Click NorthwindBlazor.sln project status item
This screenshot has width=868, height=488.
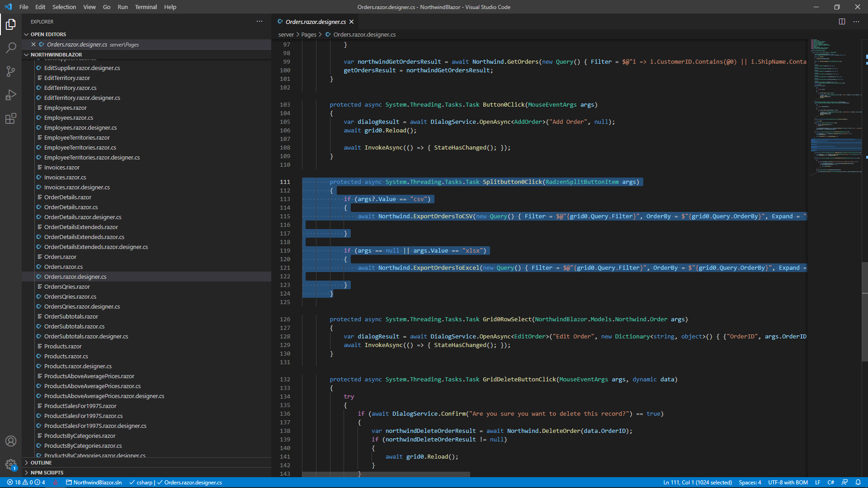pos(94,483)
